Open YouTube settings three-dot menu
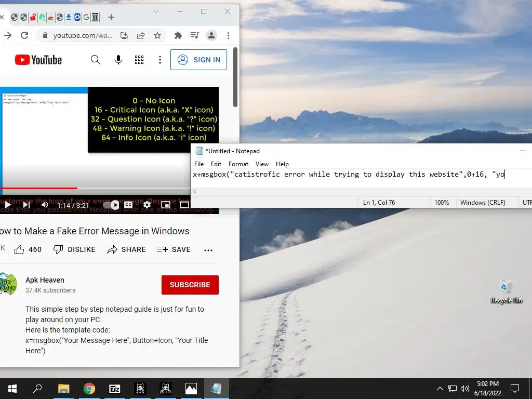The height and width of the screenshot is (399, 532). tap(160, 60)
